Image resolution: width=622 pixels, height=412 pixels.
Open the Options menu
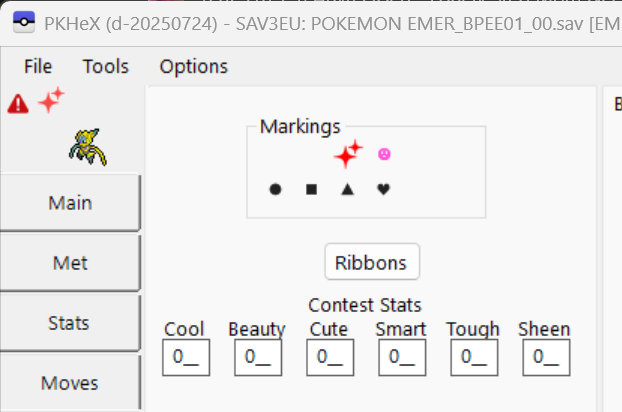coord(194,67)
